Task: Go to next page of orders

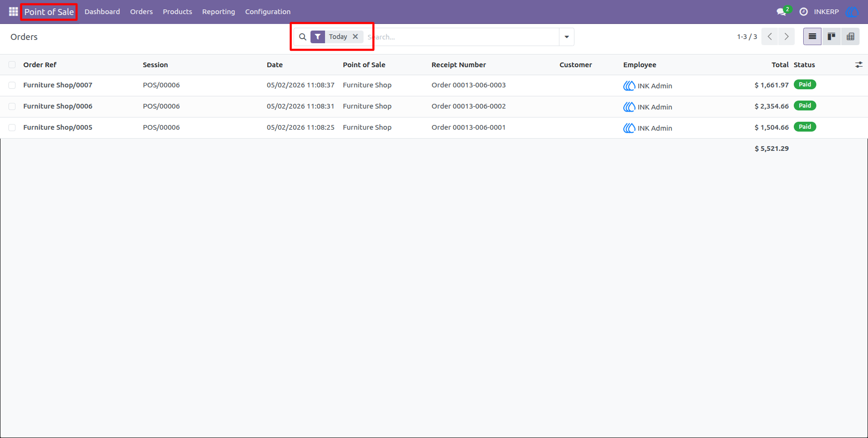Action: [786, 37]
